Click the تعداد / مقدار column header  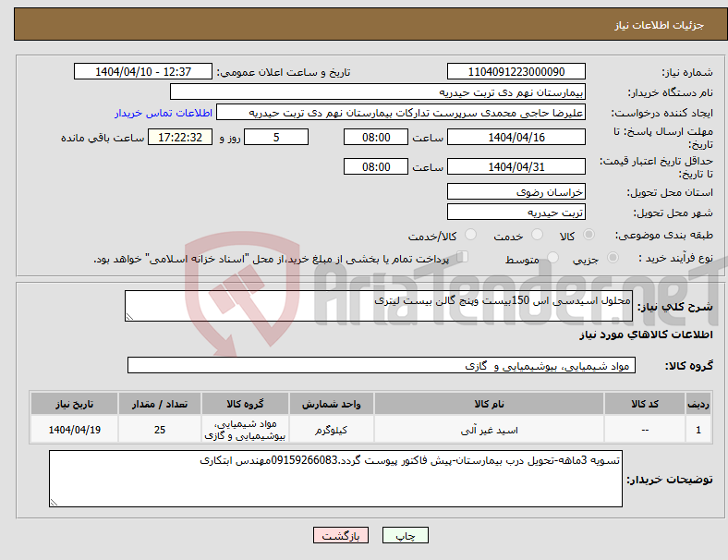point(160,404)
